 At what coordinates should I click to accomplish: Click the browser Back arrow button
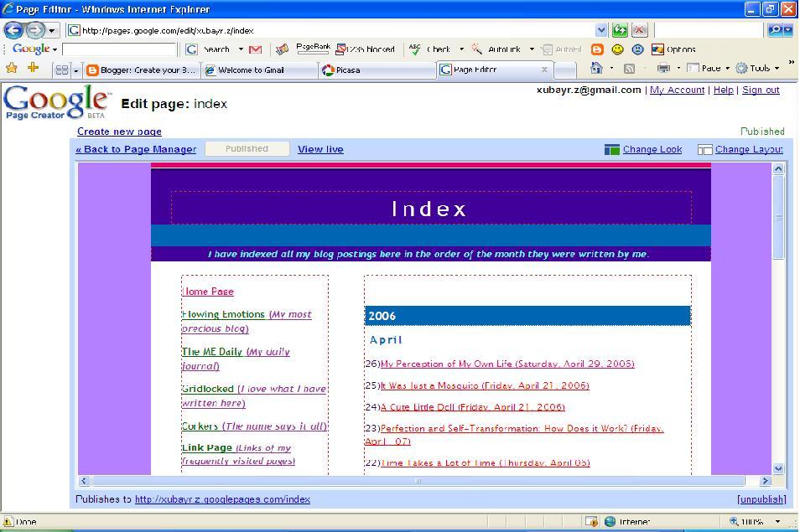point(13,30)
